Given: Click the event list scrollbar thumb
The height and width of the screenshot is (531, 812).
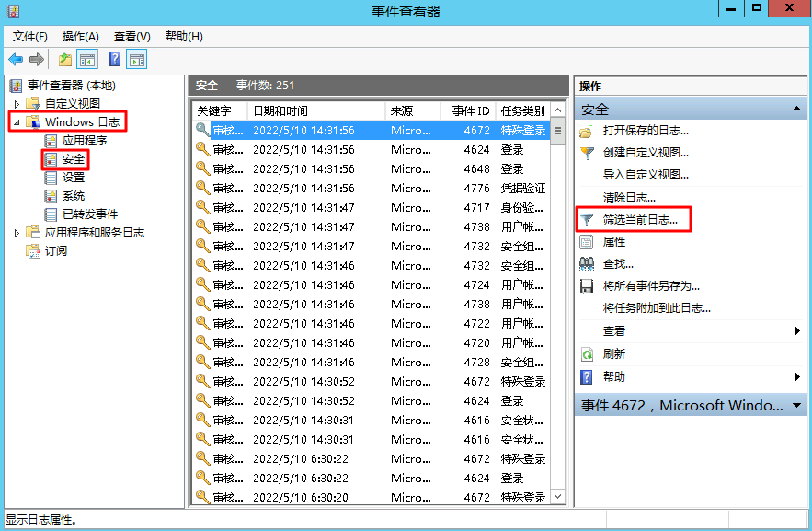Looking at the screenshot, I should [557, 132].
